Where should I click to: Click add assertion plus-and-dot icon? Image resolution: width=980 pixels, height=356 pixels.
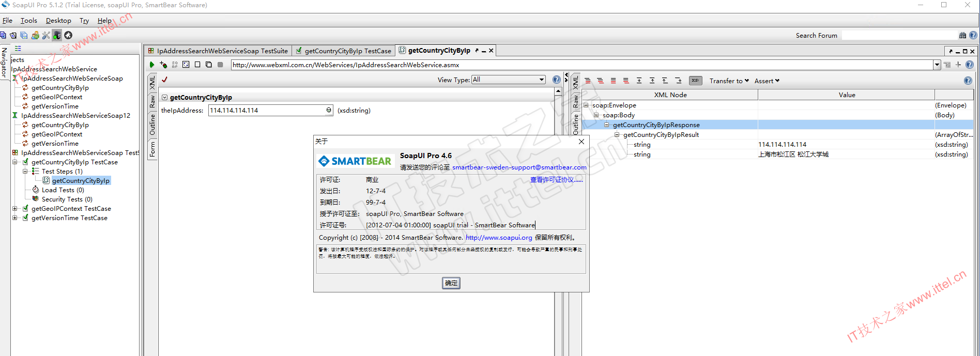point(163,65)
